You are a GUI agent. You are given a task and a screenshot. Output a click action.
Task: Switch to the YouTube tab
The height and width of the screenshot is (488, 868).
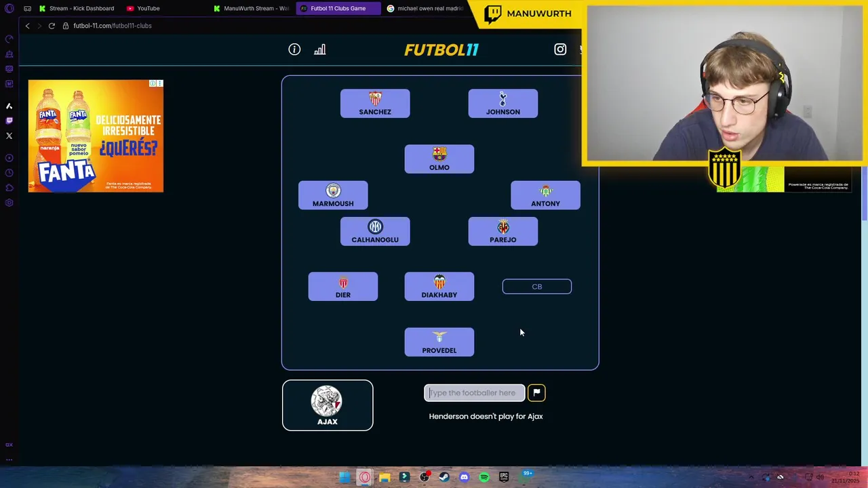click(x=144, y=8)
